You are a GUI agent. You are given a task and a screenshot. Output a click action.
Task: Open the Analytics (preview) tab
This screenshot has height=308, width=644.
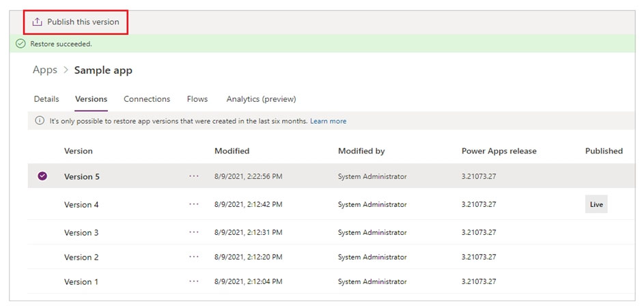pyautogui.click(x=261, y=99)
